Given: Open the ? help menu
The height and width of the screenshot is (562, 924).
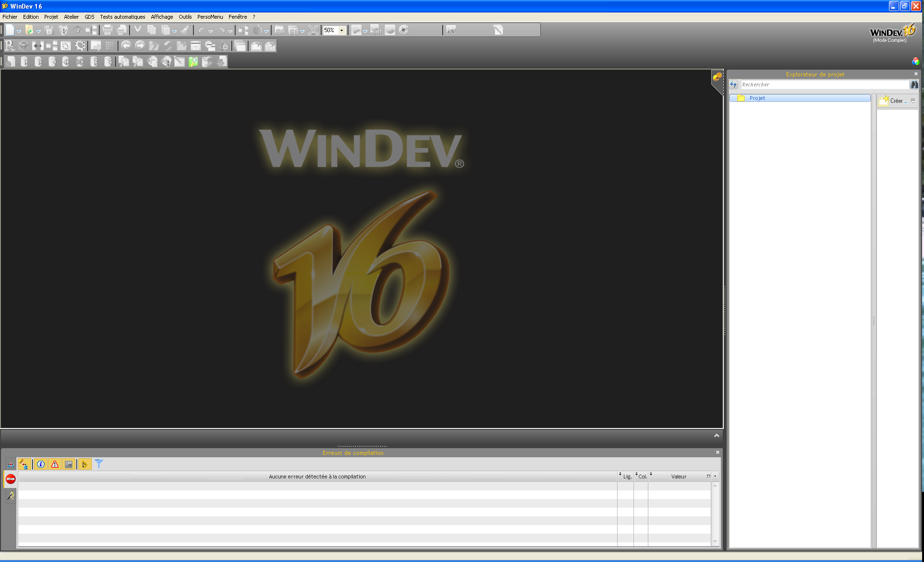Looking at the screenshot, I should point(254,17).
